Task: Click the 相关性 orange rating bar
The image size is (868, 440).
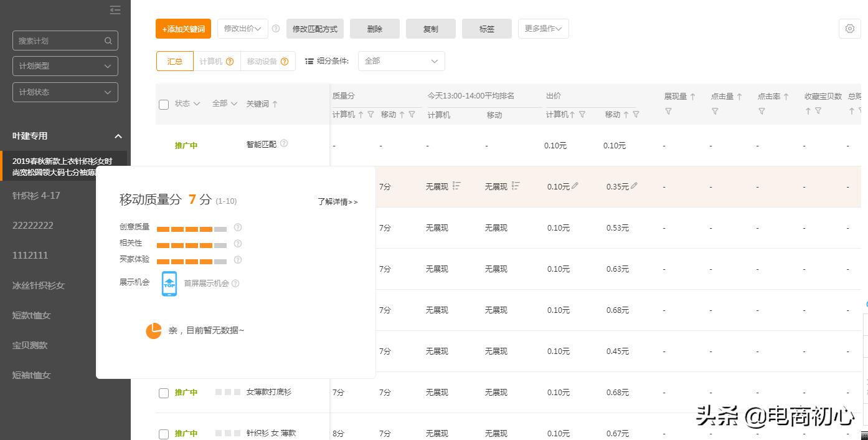Action: 192,244
